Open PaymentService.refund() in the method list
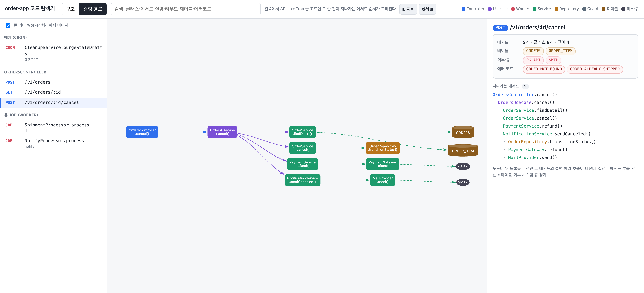 (x=532, y=126)
